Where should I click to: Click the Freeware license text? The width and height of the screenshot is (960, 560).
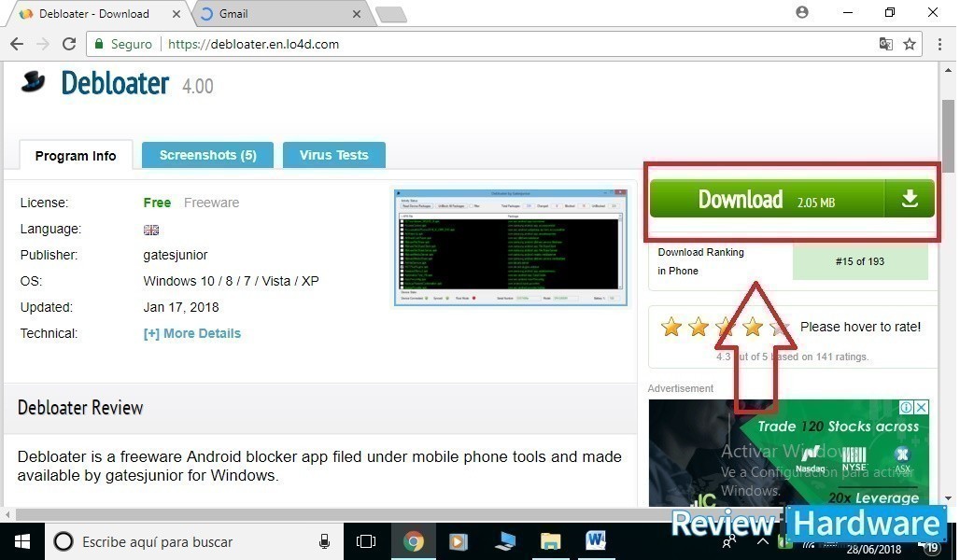pos(211,203)
